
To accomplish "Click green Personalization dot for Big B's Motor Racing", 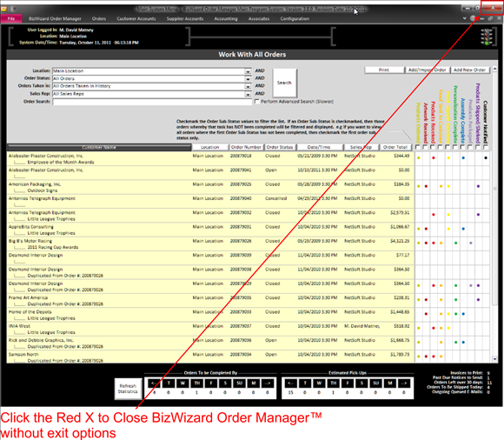I will click(456, 243).
